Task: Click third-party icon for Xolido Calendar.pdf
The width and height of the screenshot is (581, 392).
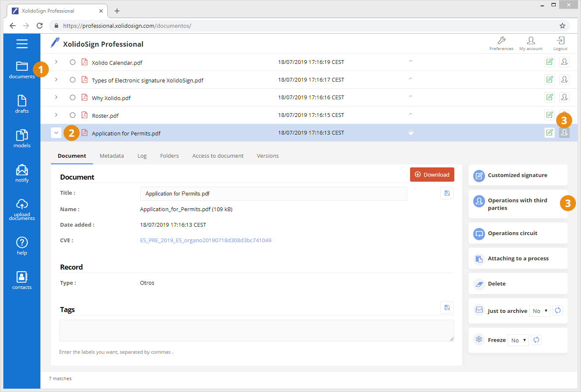Action: [x=564, y=62]
